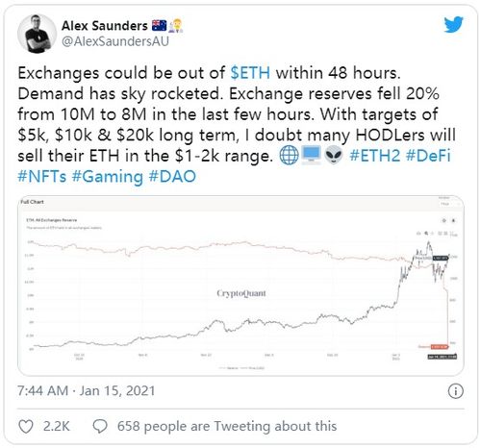Open the #ETH2 hashtag

[x=375, y=156]
